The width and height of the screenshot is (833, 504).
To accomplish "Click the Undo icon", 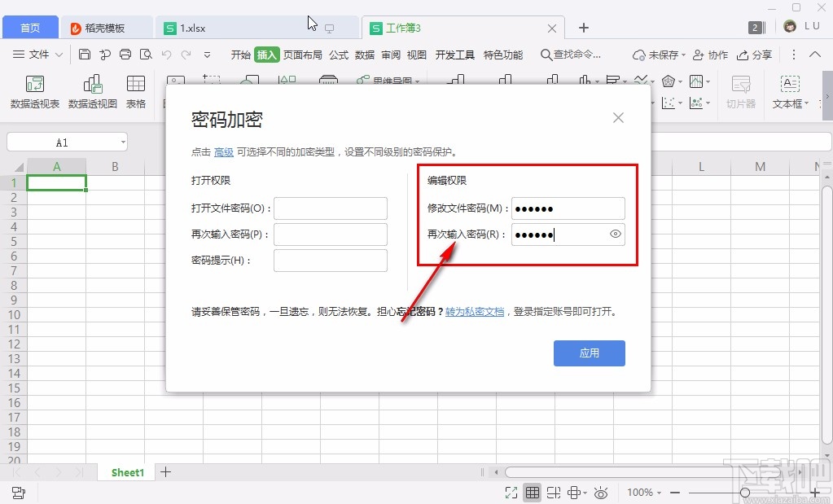I will click(x=165, y=54).
